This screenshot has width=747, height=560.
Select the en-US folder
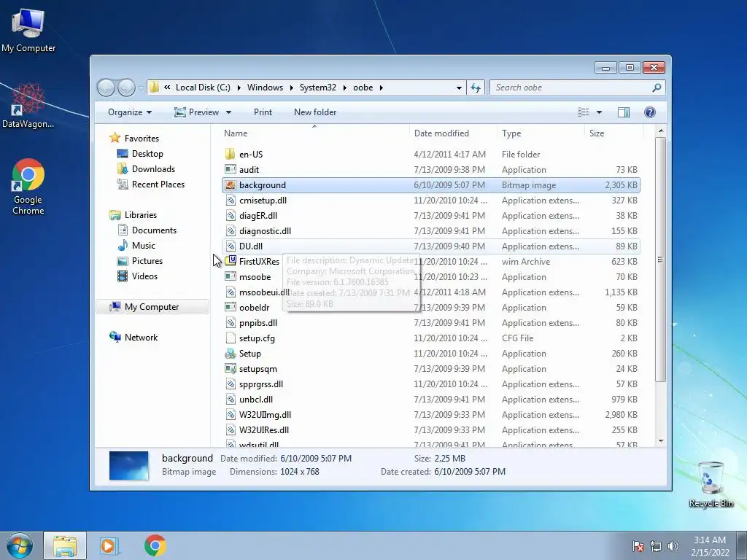tap(431, 155)
